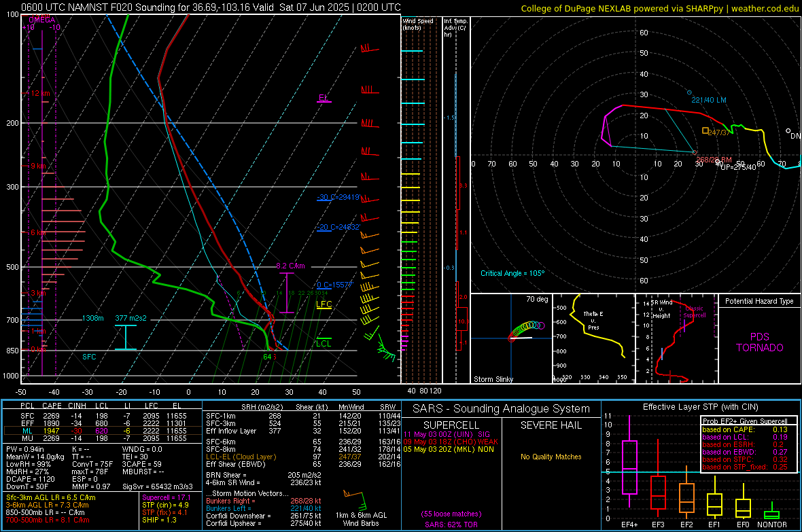Click the Wind Speed (knots) panel header
The height and width of the screenshot is (532, 802).
pyautogui.click(x=417, y=24)
